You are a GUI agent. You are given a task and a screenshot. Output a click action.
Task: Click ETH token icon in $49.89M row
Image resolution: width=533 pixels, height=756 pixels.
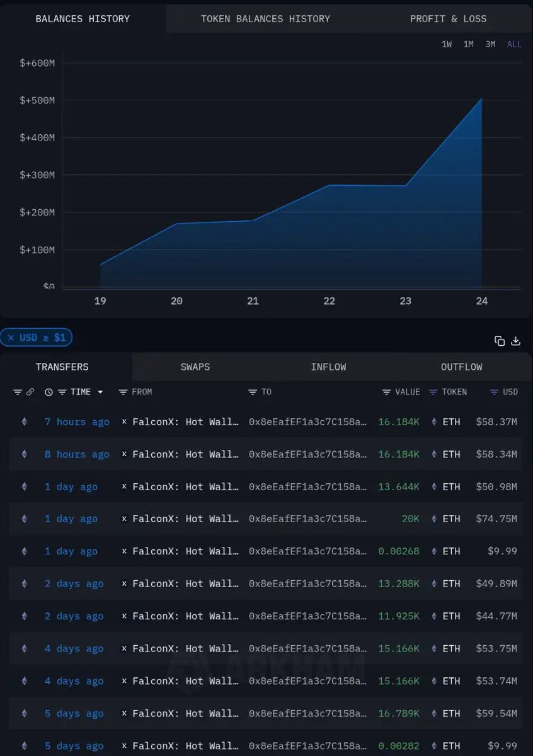click(434, 584)
